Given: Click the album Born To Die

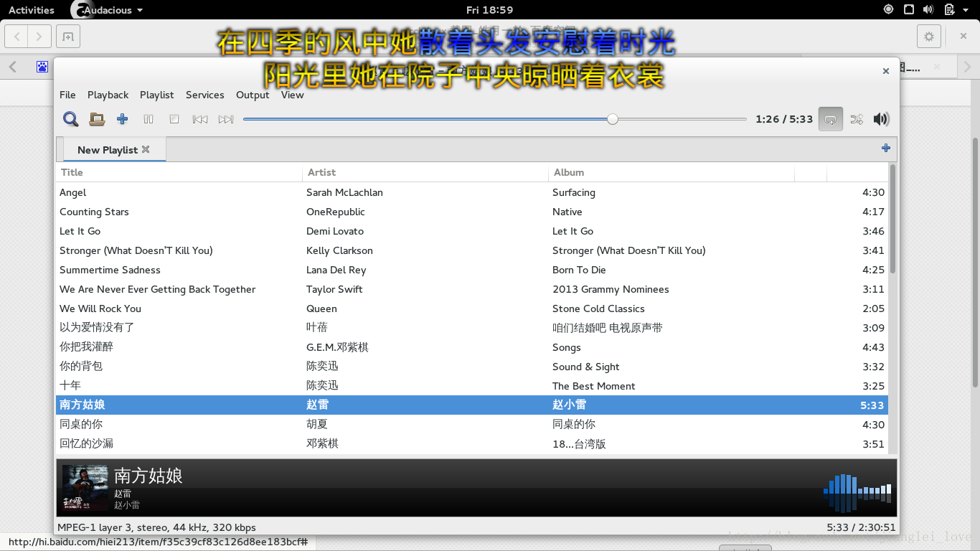Looking at the screenshot, I should (x=579, y=270).
